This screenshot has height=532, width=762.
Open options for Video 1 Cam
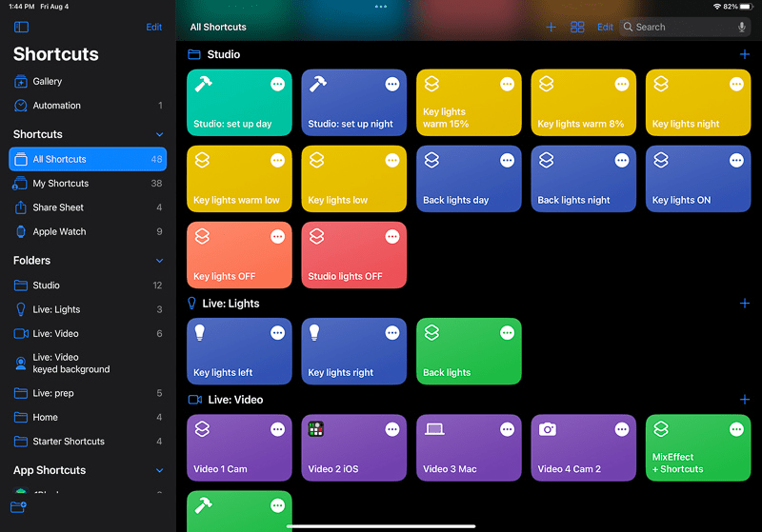point(277,429)
